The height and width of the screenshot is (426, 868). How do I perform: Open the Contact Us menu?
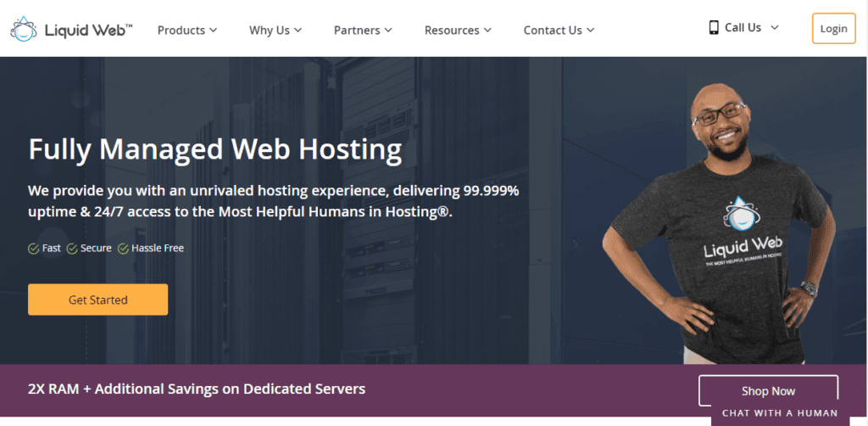[x=559, y=31]
